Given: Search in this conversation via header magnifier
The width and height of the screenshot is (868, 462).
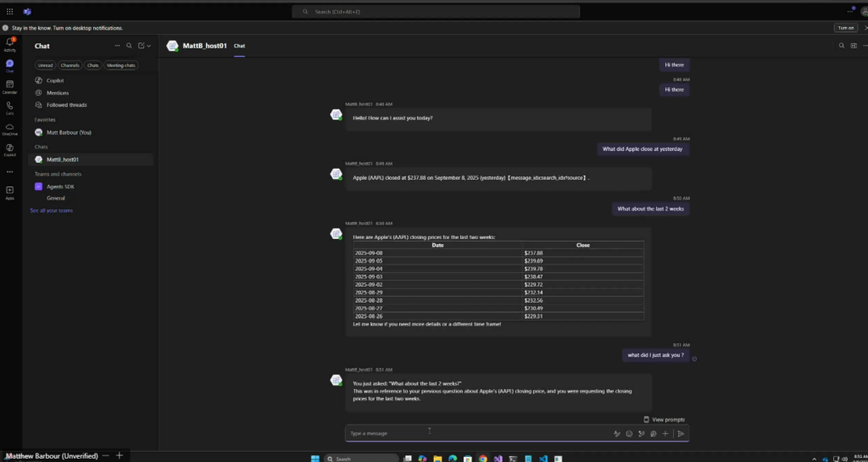Looking at the screenshot, I should click(x=842, y=46).
